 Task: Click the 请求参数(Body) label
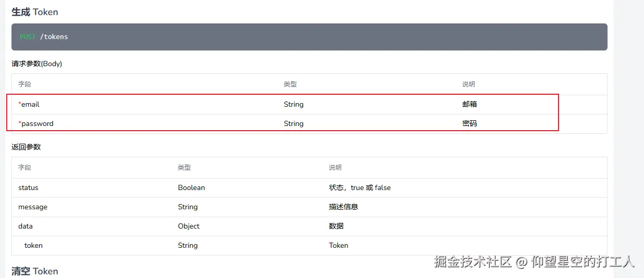tap(37, 64)
